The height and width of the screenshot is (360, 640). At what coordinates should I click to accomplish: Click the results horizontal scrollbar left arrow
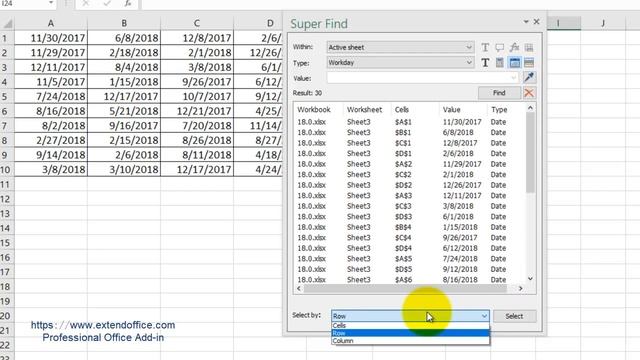299,288
